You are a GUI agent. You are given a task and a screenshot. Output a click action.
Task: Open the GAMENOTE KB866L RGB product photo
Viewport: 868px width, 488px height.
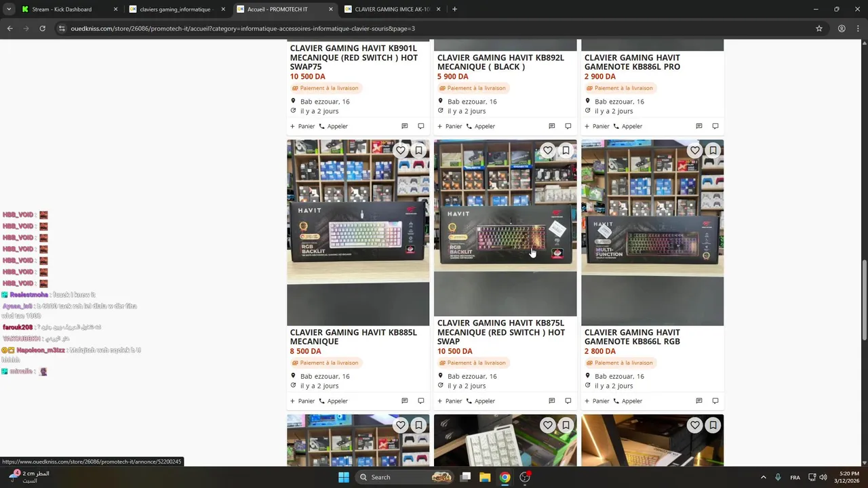(x=652, y=232)
